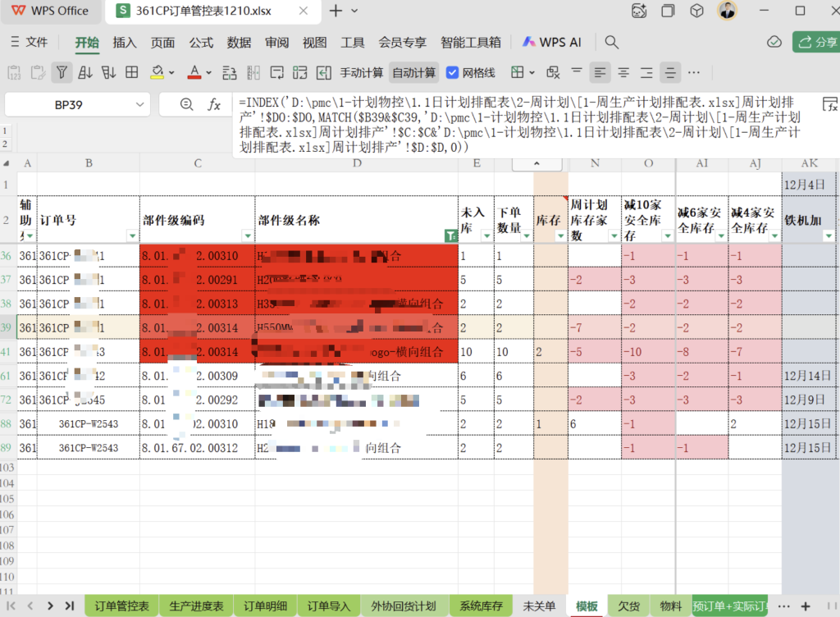Screen dimensions: 840x617
Task: Click outline level 2 button
Action: click(5, 144)
